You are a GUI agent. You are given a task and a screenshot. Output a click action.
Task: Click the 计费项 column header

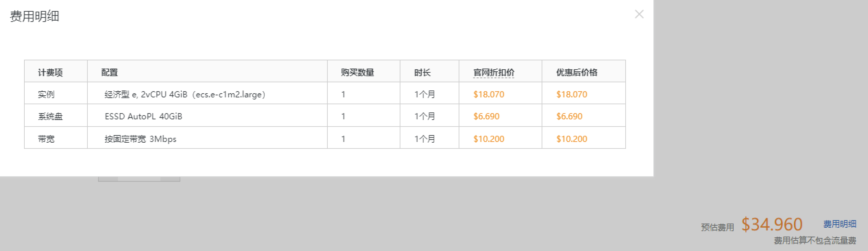tap(50, 72)
